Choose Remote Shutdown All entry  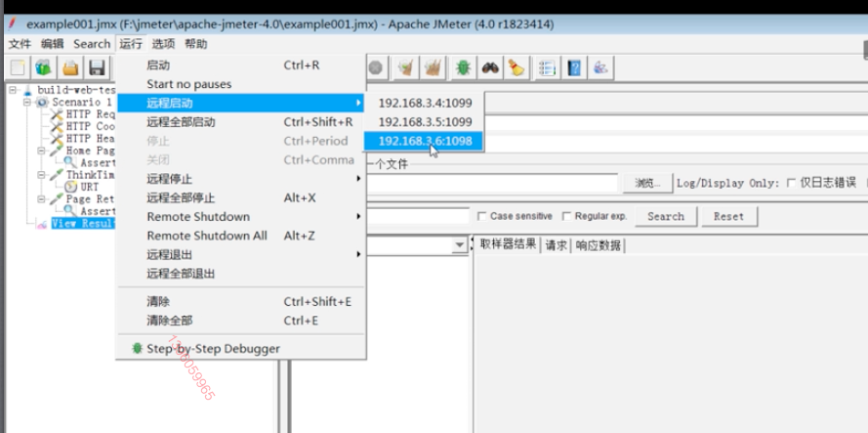point(241,236)
